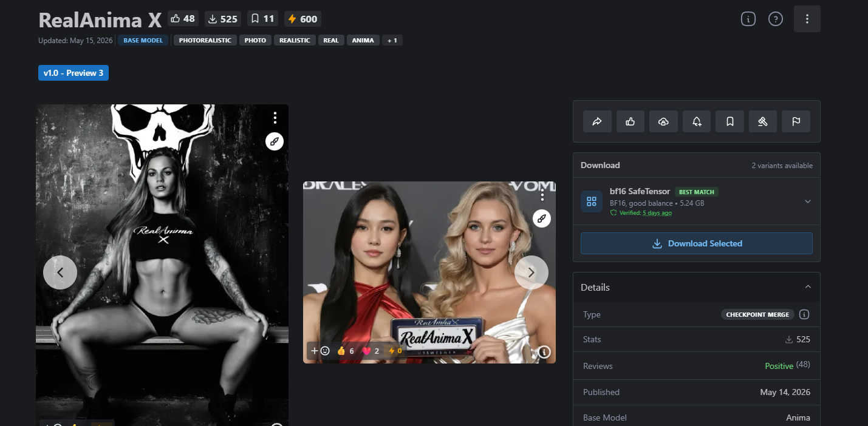Click the Published date May 14, 2026
The width and height of the screenshot is (868, 426).
point(785,392)
